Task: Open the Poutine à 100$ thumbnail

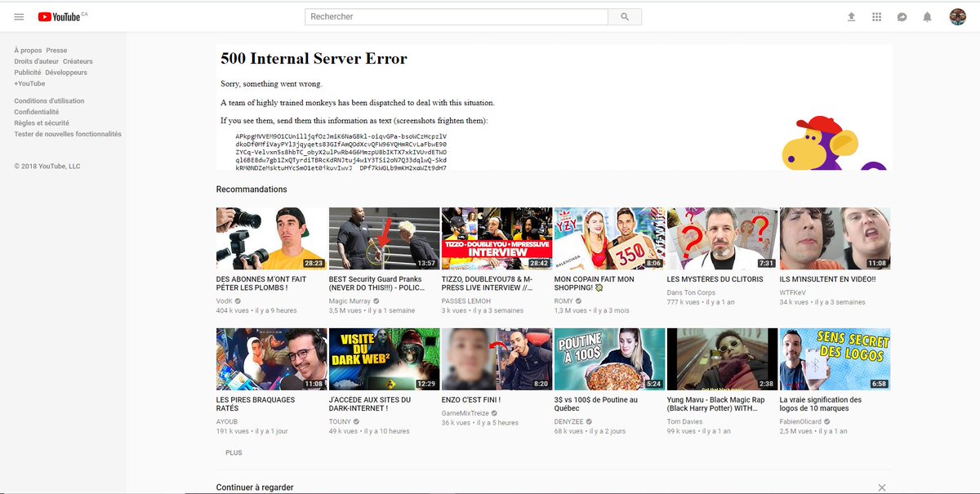Action: coord(610,359)
